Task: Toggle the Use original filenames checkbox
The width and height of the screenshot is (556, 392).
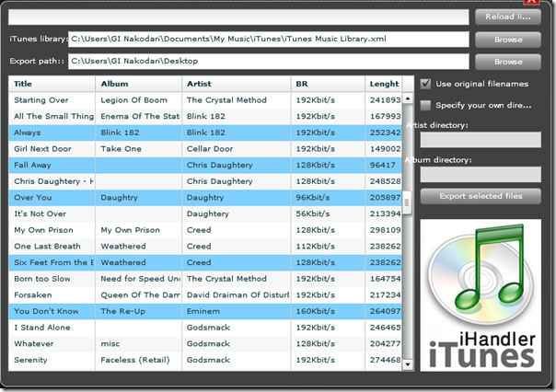Action: pos(425,84)
